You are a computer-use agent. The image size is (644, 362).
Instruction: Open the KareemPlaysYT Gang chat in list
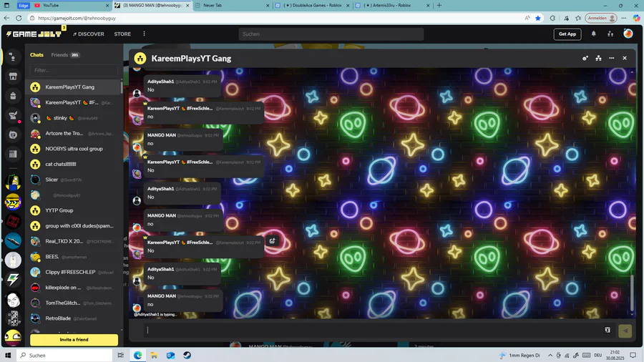pos(74,87)
